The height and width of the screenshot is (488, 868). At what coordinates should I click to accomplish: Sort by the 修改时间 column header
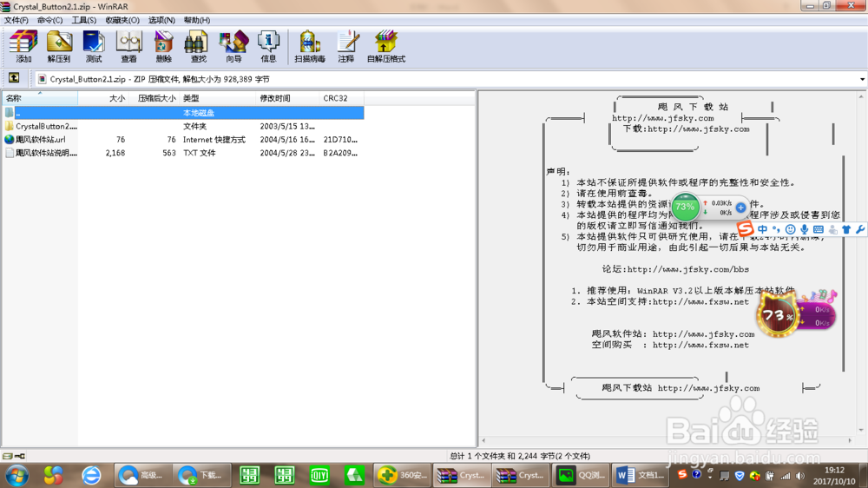point(288,98)
